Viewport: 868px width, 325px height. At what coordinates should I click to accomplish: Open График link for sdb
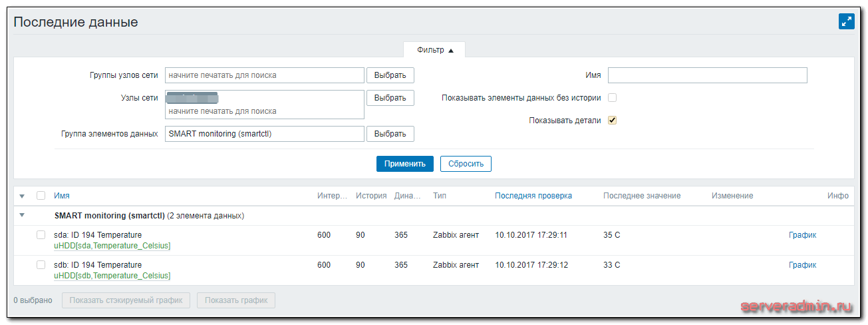point(802,265)
